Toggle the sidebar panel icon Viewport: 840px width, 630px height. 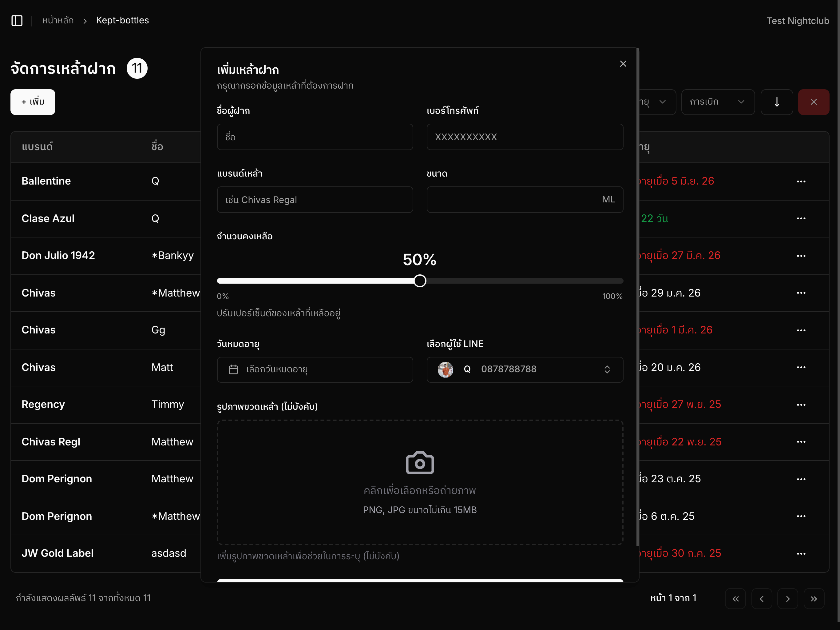17,21
